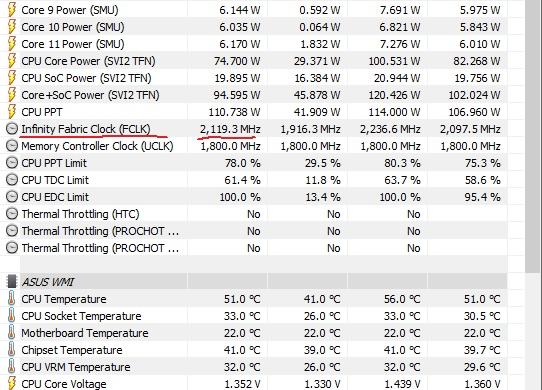Click the clock icon beside Memory Controller Clock
Screen dimensions: 542x390
(12, 146)
